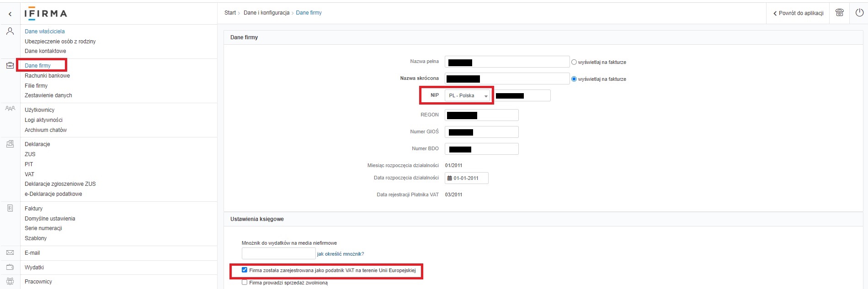Open the business start date picker
The image size is (868, 289).
click(x=466, y=178)
